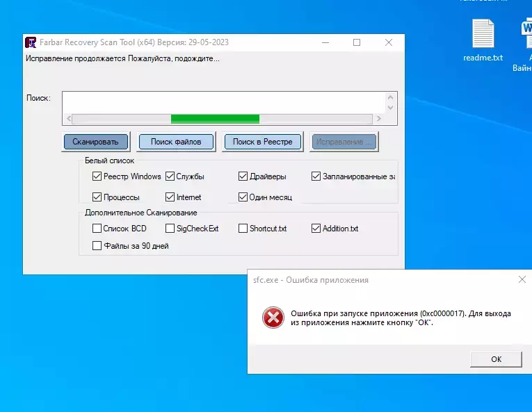The width and height of the screenshot is (532, 412).
Task: Uncheck the Addition.txt option
Action: click(316, 228)
